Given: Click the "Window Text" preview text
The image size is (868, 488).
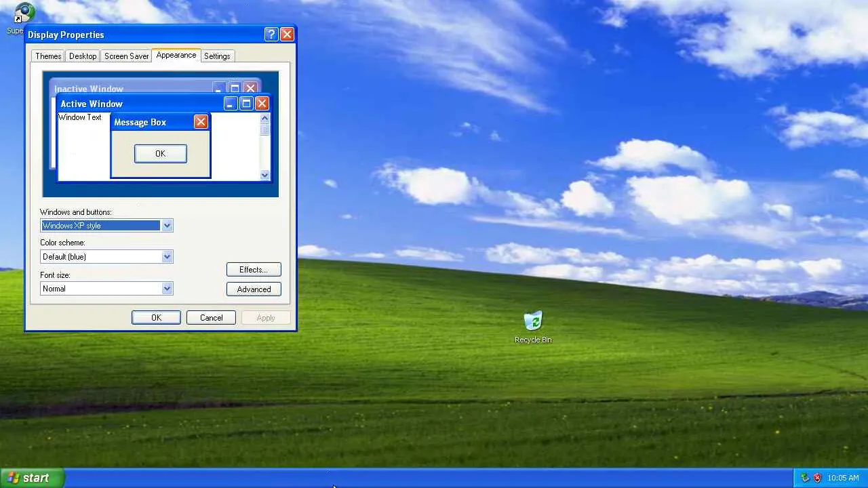Looking at the screenshot, I should point(80,117).
